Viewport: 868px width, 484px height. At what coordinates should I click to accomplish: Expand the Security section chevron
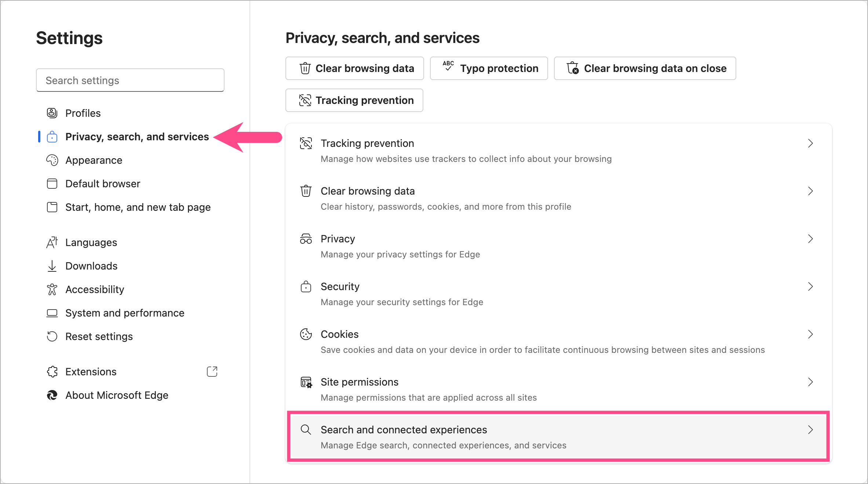click(x=811, y=286)
